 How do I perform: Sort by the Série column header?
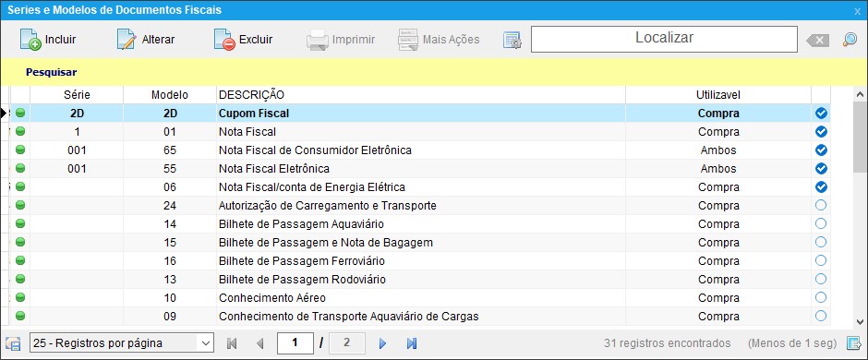coord(77,95)
